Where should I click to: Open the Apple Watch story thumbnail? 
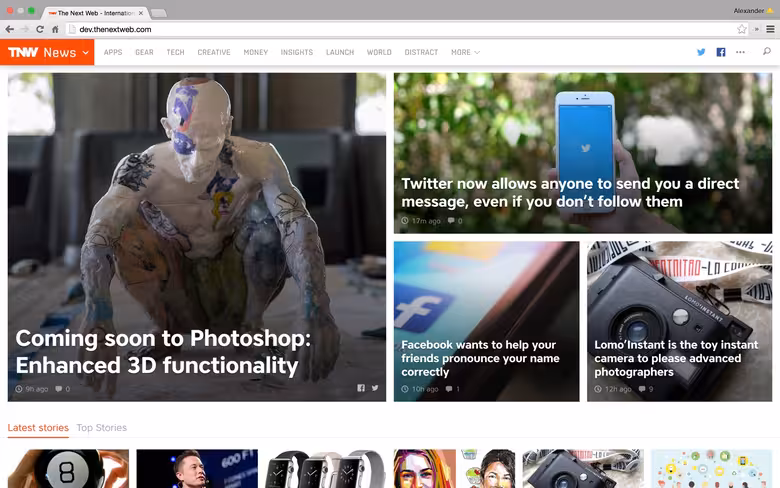click(326, 469)
